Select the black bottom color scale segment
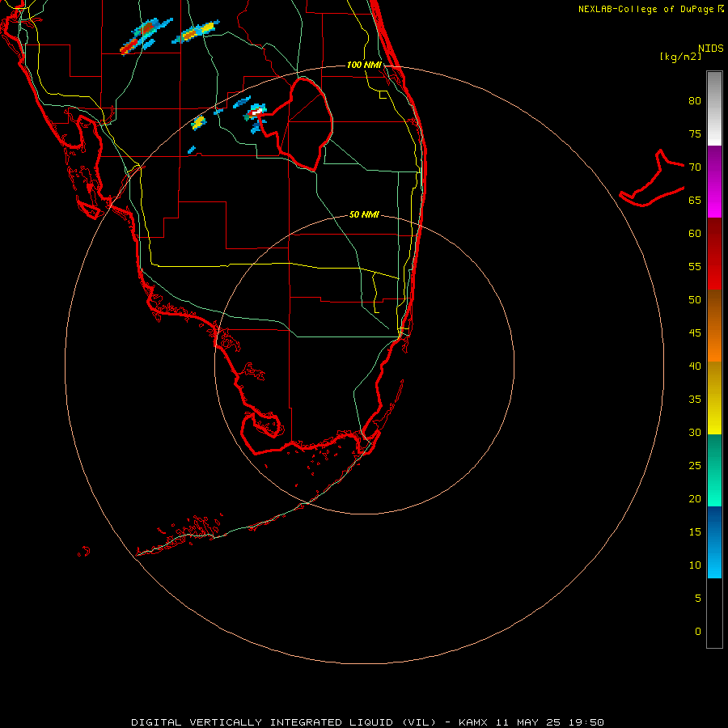This screenshot has height=728, width=728. pos(714,613)
